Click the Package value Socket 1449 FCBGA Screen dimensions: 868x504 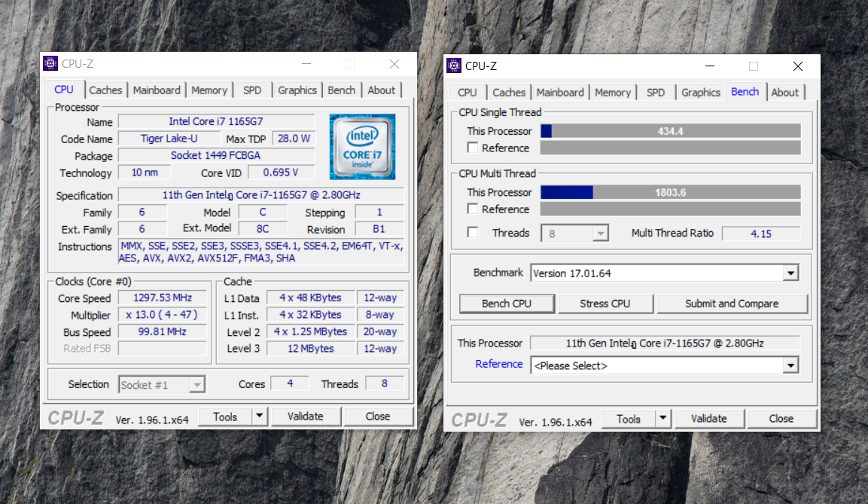[x=217, y=156]
